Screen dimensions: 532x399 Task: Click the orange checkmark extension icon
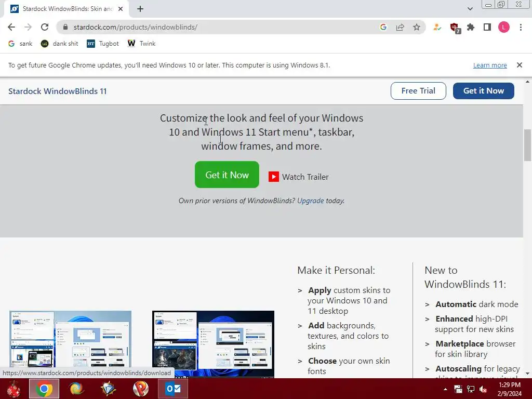coord(437,27)
